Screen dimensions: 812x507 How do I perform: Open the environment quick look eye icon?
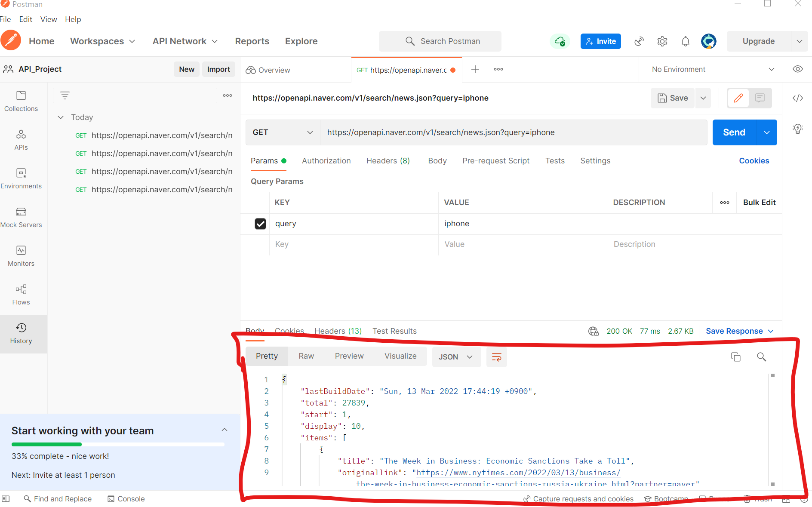[798, 69]
